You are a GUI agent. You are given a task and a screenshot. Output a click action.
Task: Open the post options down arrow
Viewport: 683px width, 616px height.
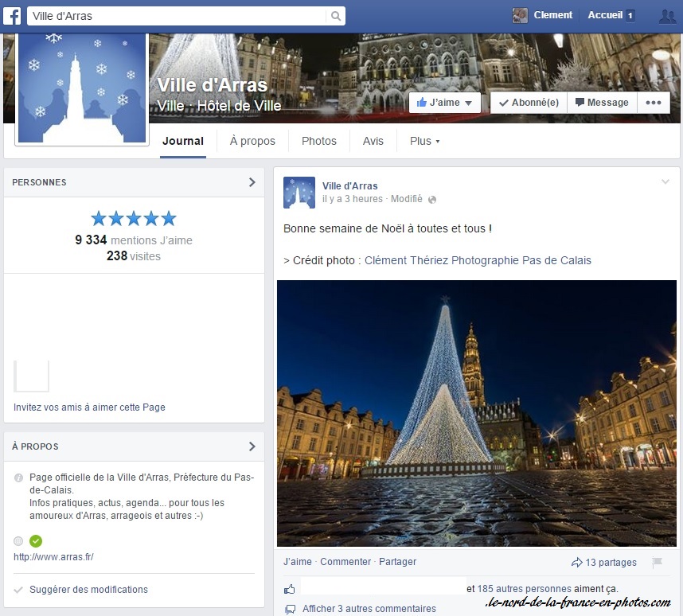[665, 182]
